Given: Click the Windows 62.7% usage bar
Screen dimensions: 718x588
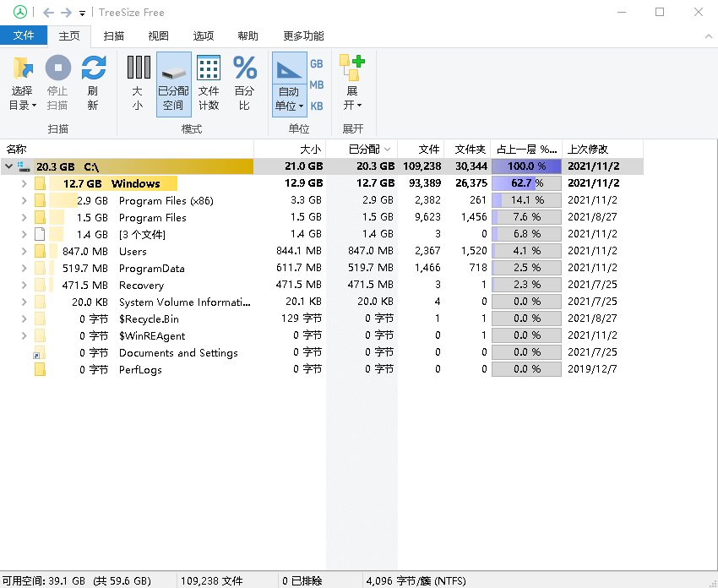Looking at the screenshot, I should pos(526,183).
